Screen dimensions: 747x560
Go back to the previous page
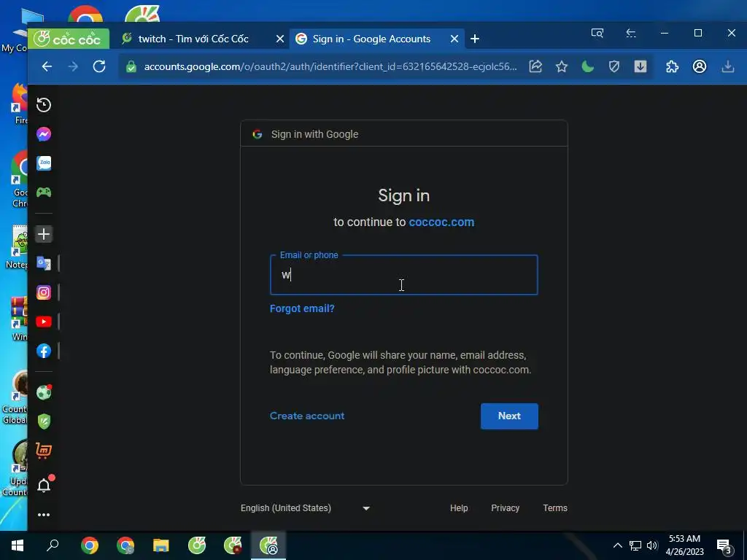(47, 66)
